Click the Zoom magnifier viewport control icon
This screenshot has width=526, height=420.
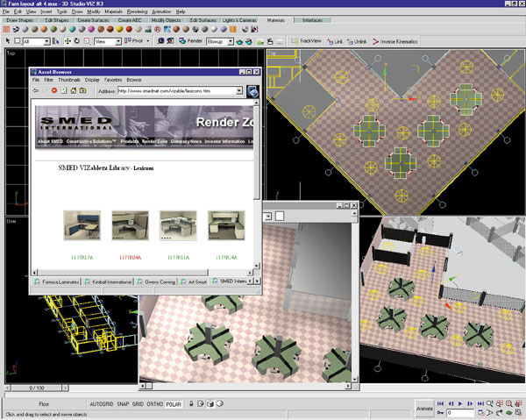click(x=489, y=403)
